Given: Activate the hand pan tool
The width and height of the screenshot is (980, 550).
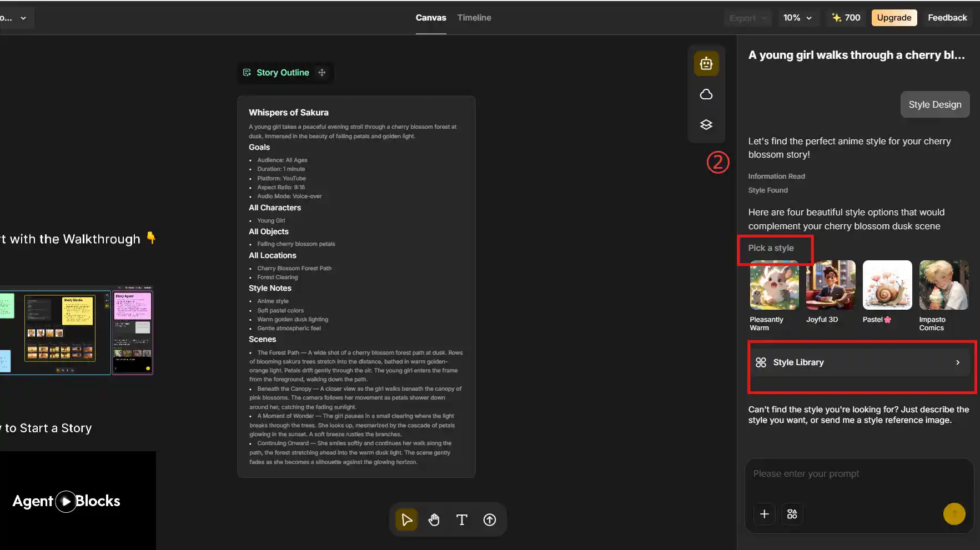Looking at the screenshot, I should (x=434, y=520).
